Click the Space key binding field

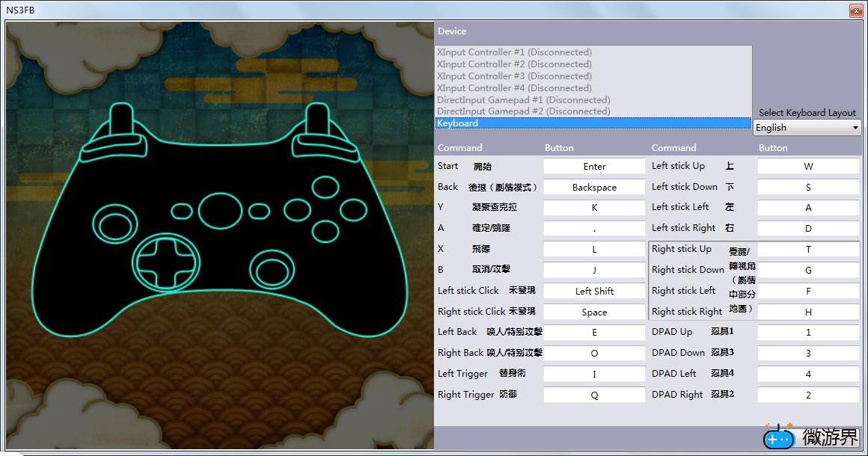coord(594,312)
